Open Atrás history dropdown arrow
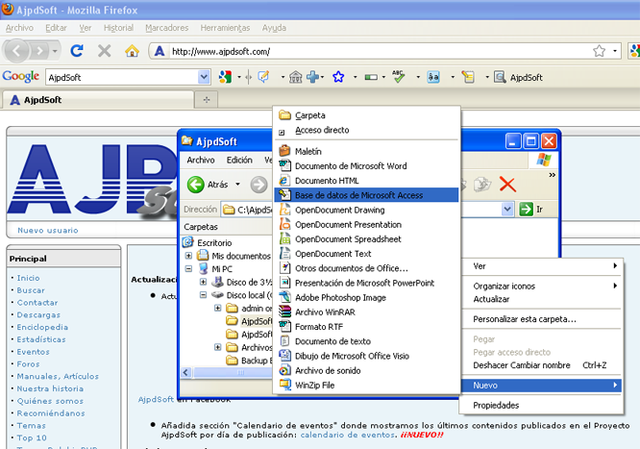Viewport: 640px width, 449px height. tap(238, 184)
